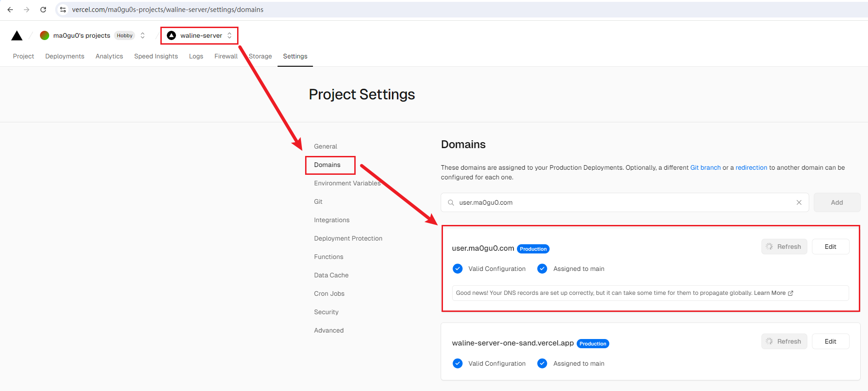This screenshot has width=868, height=391.
Task: Open Functions settings
Action: click(x=329, y=257)
